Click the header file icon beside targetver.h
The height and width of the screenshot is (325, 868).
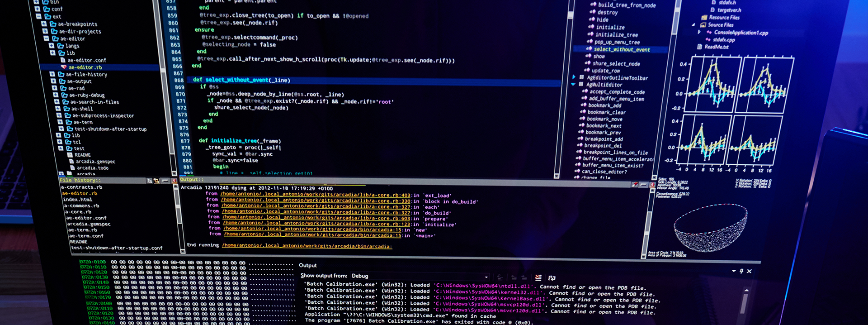tap(712, 10)
